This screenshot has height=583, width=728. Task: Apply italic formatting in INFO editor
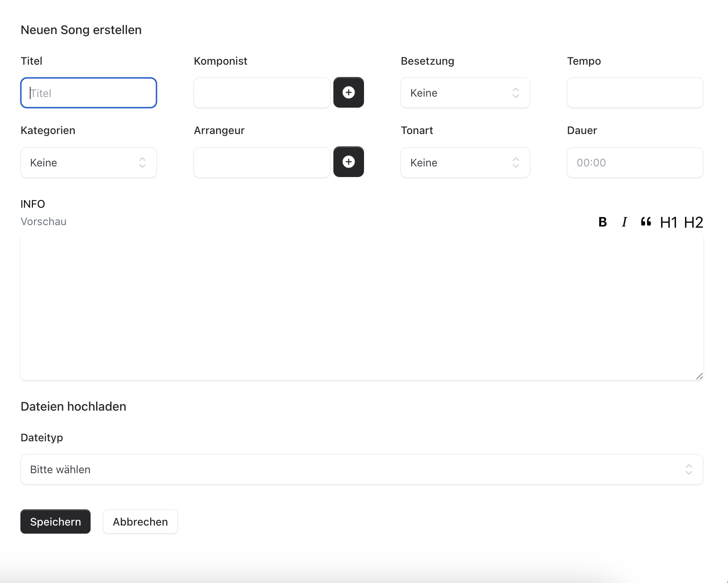624,222
